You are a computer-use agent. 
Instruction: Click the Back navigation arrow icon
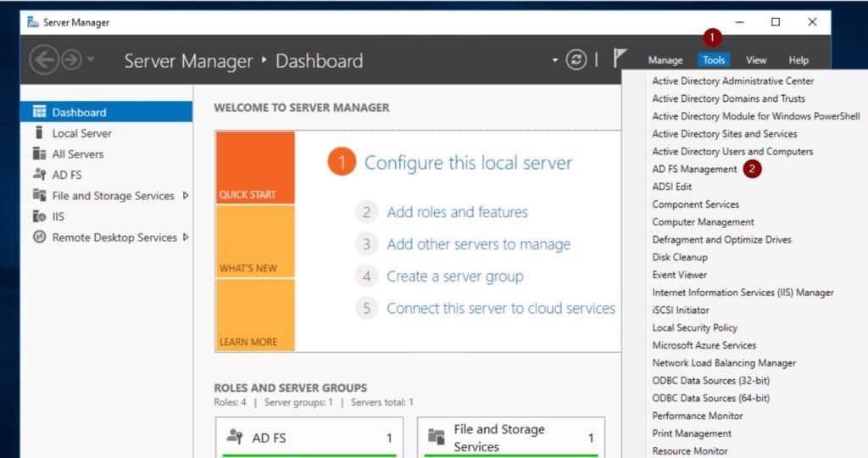[44, 59]
